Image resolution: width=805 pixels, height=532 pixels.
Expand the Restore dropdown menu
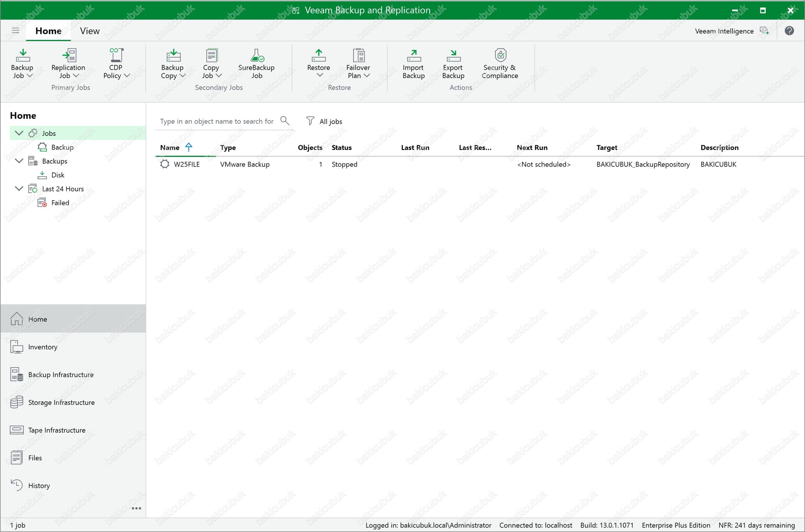pos(319,75)
